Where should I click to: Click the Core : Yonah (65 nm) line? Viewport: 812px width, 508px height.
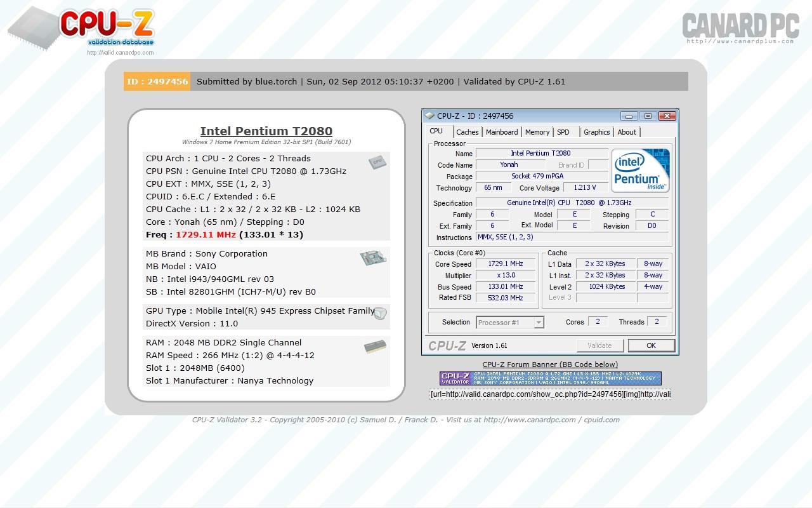[225, 222]
